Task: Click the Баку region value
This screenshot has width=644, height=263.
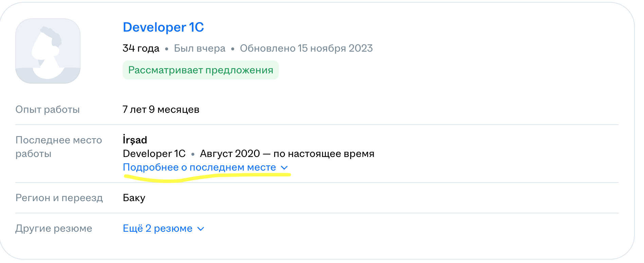Action: coord(134,198)
